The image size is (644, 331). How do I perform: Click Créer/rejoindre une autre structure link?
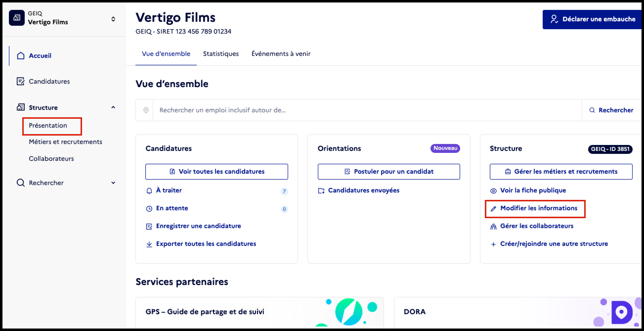[x=554, y=244]
